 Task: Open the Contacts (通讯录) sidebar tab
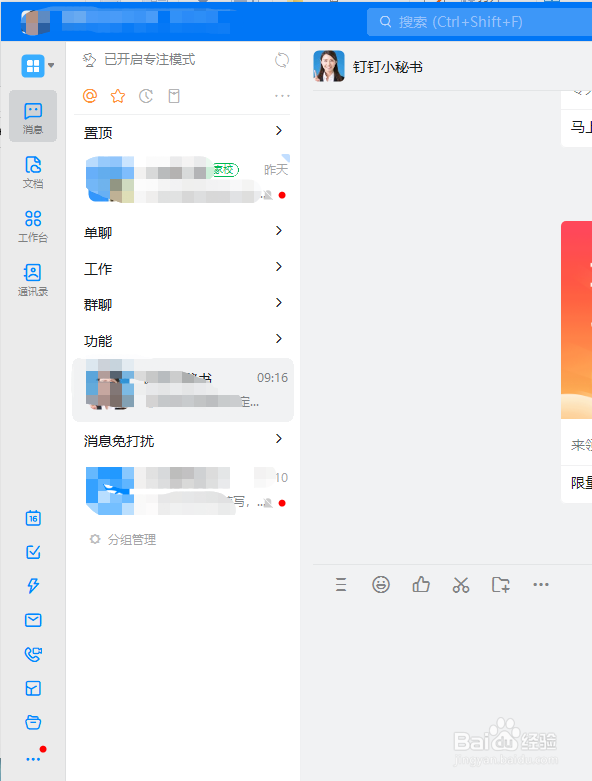click(x=33, y=280)
